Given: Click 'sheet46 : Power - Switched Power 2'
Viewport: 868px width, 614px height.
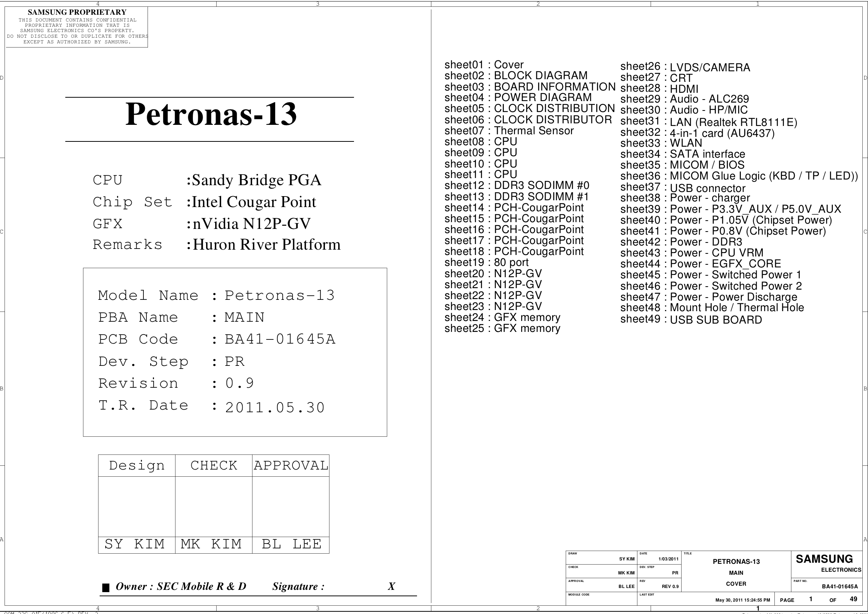Looking at the screenshot, I should pyautogui.click(x=711, y=286).
